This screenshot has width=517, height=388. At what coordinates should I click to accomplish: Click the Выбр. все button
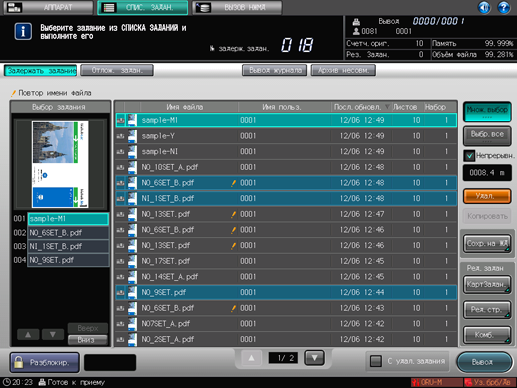tap(487, 136)
